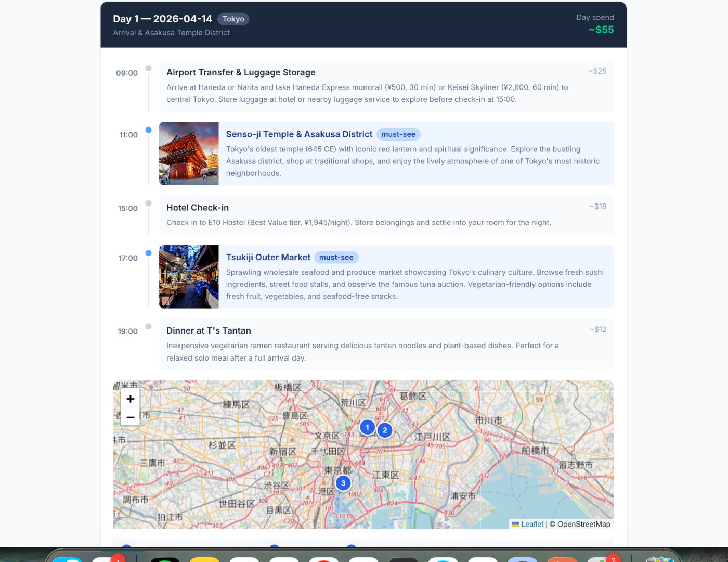Open the Tsukiji Outer Market photo thumbnail
Viewport: 728px width, 562px height.
(x=189, y=277)
